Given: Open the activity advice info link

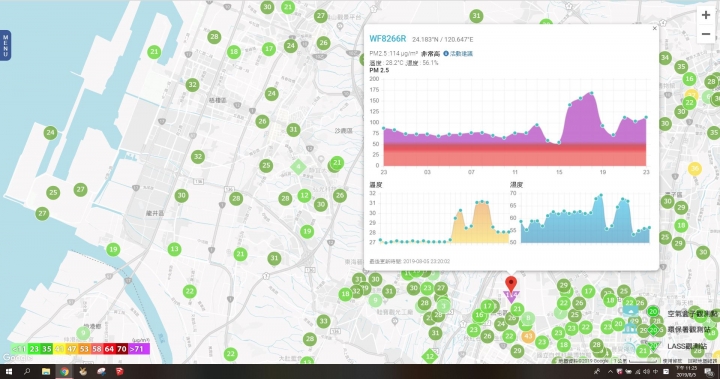Looking at the screenshot, I should point(458,54).
